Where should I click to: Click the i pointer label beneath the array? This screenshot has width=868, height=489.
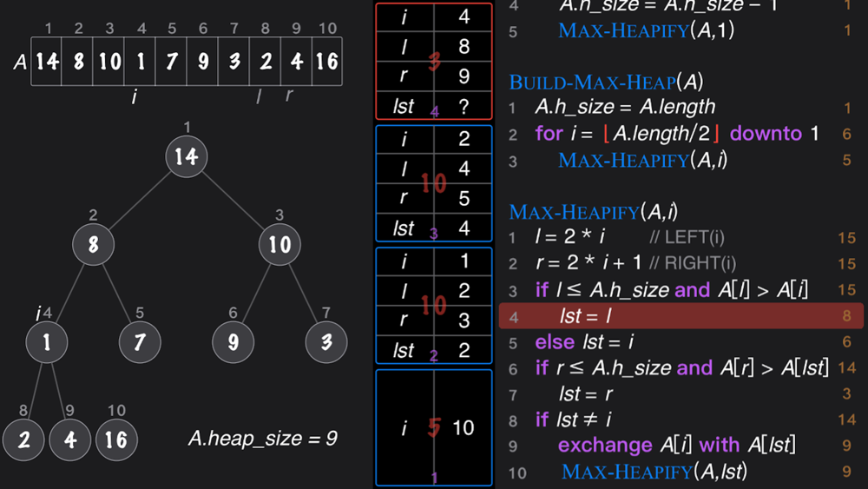click(x=134, y=96)
